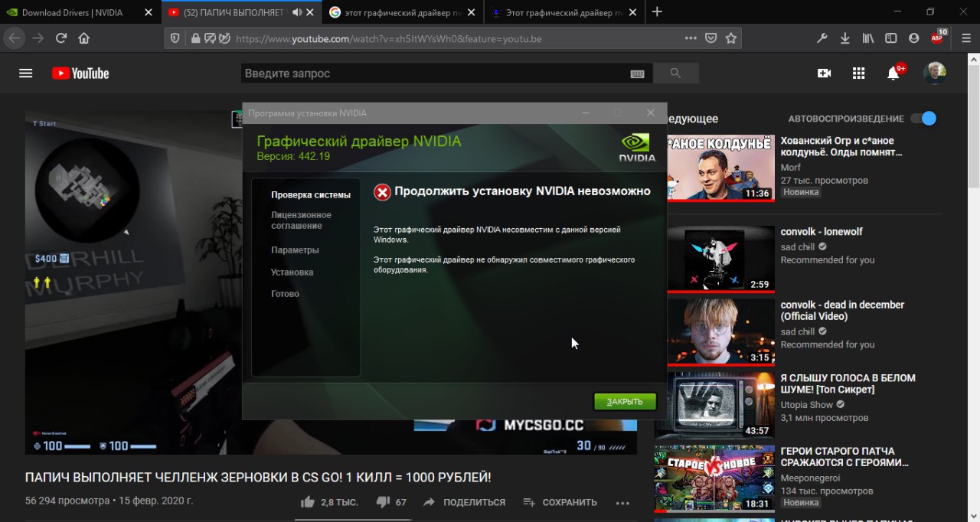Image resolution: width=980 pixels, height=522 pixels.
Task: Click the red error icon in NVIDIA installer
Action: tap(382, 192)
